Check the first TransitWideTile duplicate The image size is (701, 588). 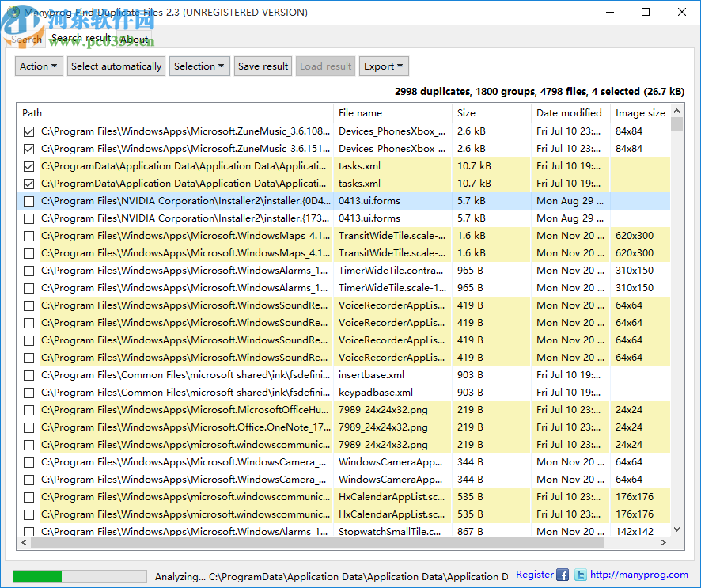coord(28,236)
